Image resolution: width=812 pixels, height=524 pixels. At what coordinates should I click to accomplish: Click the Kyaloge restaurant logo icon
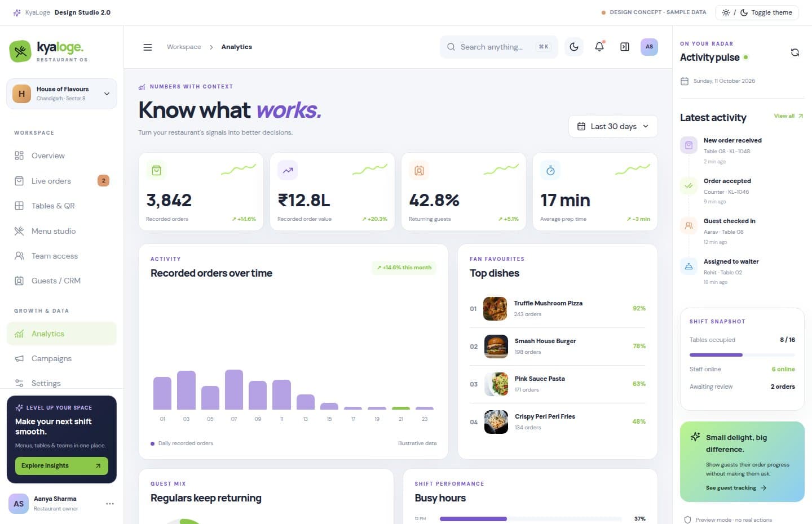tap(20, 51)
